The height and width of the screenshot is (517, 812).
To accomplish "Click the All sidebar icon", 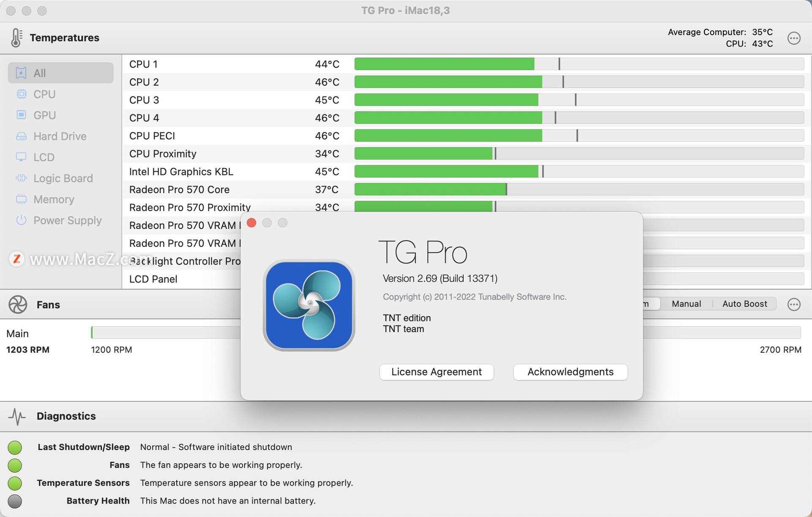I will [x=21, y=73].
